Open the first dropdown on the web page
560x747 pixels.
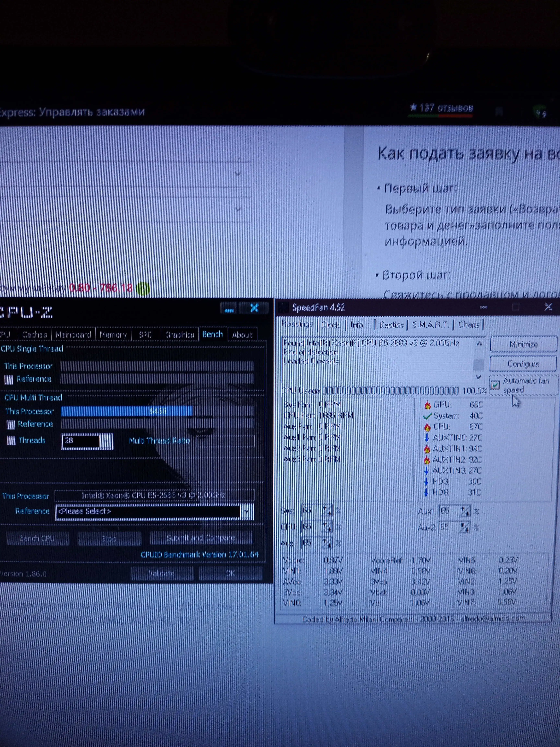coord(238,174)
